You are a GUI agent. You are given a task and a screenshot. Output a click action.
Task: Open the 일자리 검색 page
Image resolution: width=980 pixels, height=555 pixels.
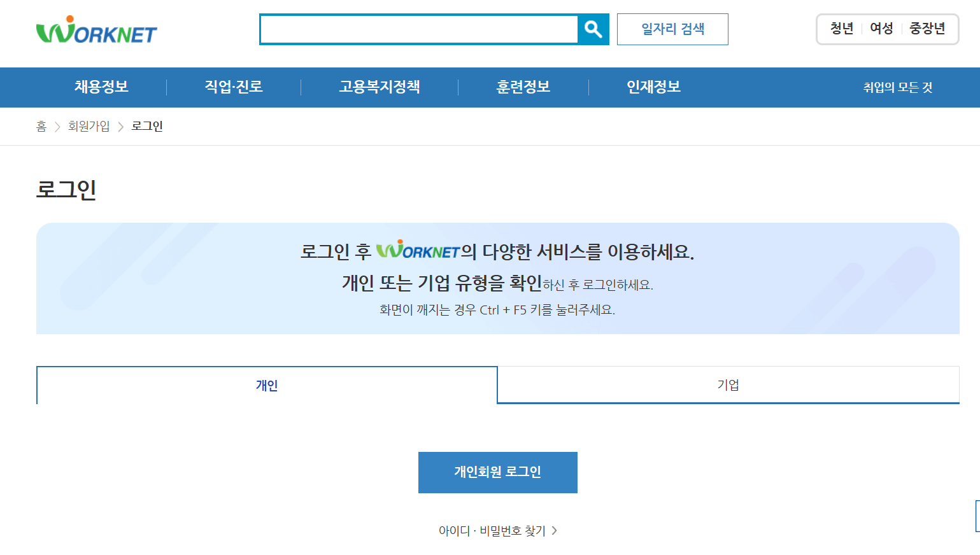pyautogui.click(x=672, y=29)
